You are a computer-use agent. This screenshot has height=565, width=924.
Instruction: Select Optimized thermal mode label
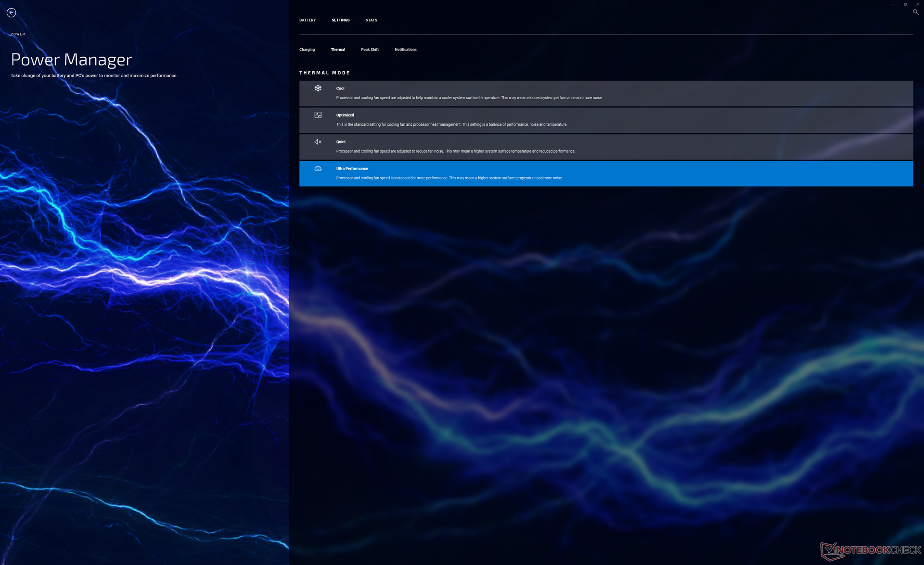click(345, 115)
